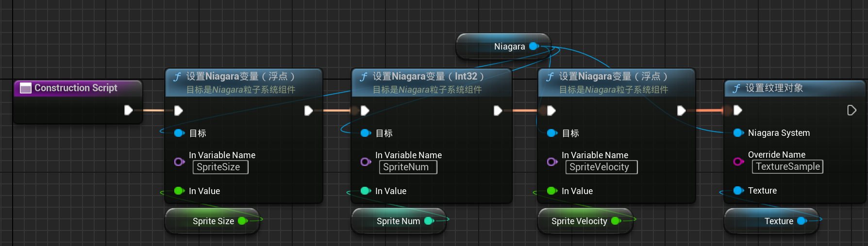Click exec input pin of 浮点 SpriteSize node
868x246 pixels.
pos(178,111)
